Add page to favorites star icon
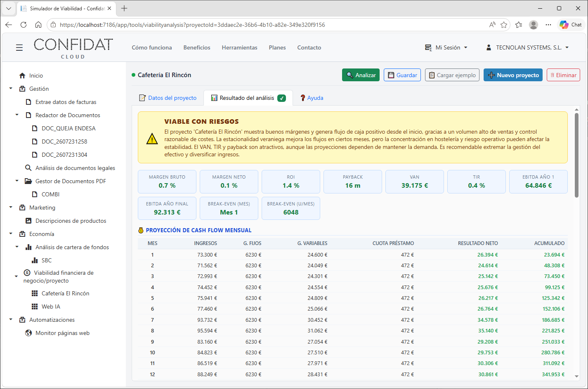This screenshot has height=389, width=588. [504, 25]
